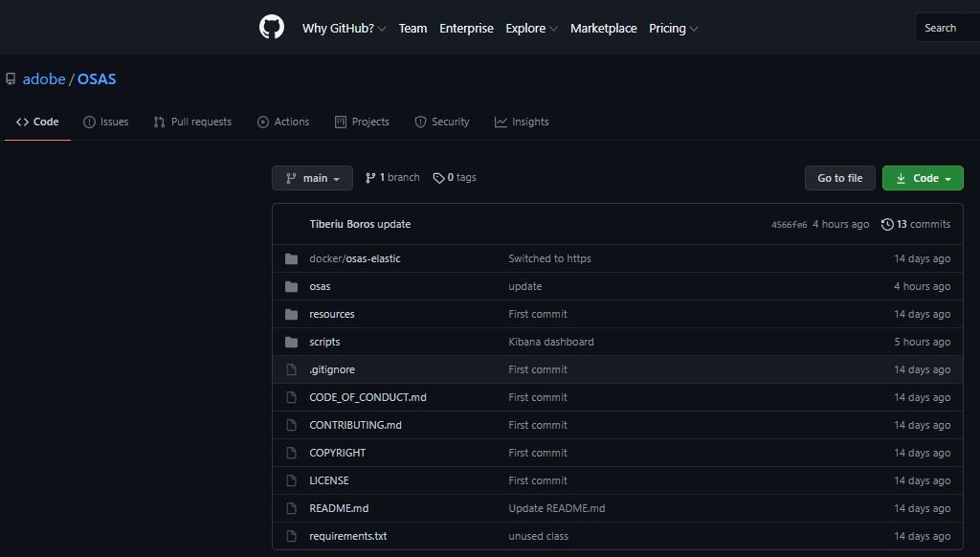Click 'First commit' message in resources row
The height and width of the screenshot is (557, 980).
[538, 315]
